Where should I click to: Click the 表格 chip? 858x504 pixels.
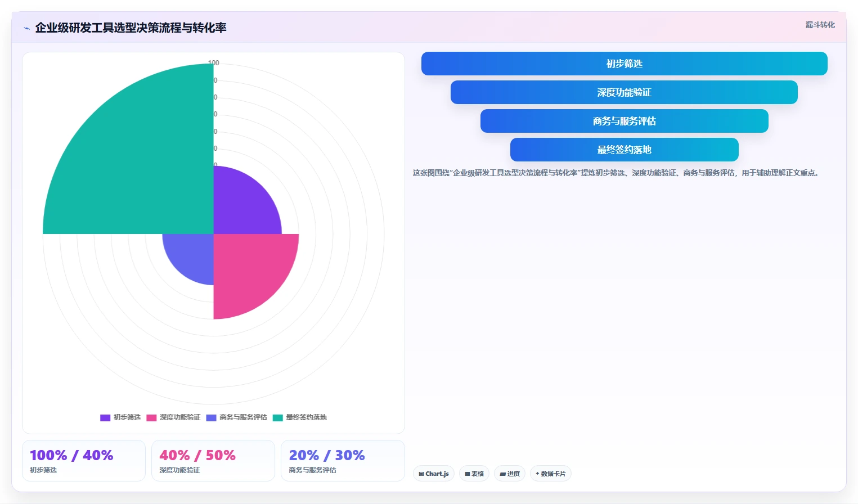[x=474, y=474]
